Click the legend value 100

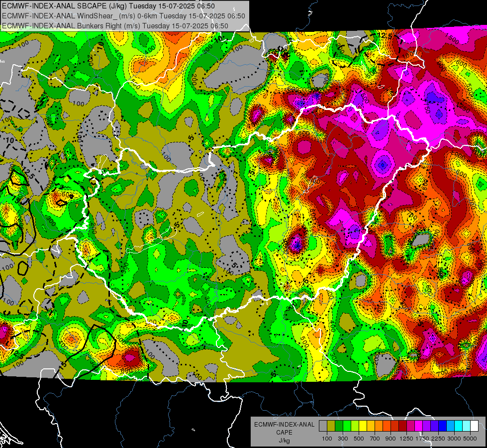pyautogui.click(x=327, y=439)
